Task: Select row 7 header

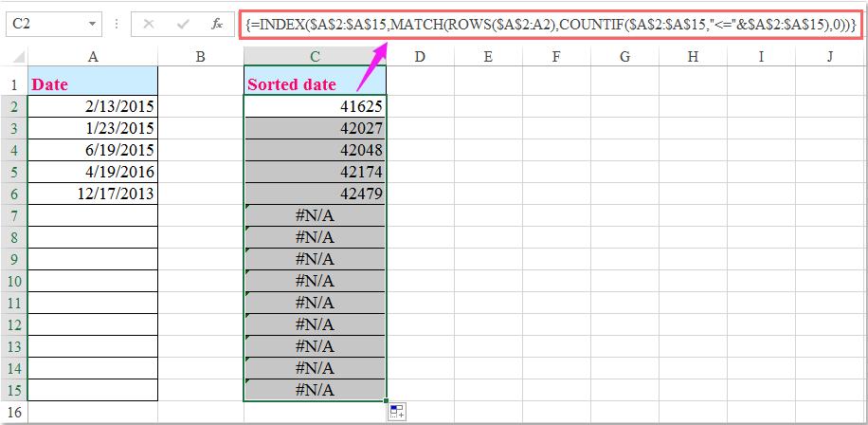Action: tap(13, 215)
